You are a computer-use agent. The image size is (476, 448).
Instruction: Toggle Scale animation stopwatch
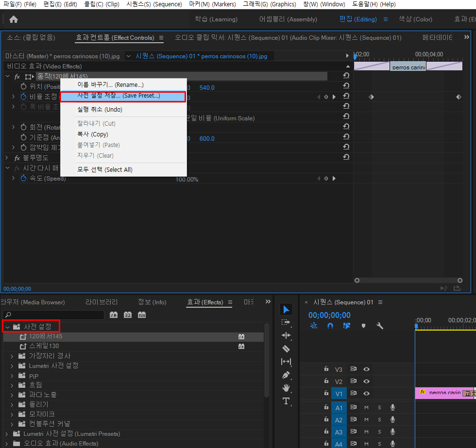23,97
